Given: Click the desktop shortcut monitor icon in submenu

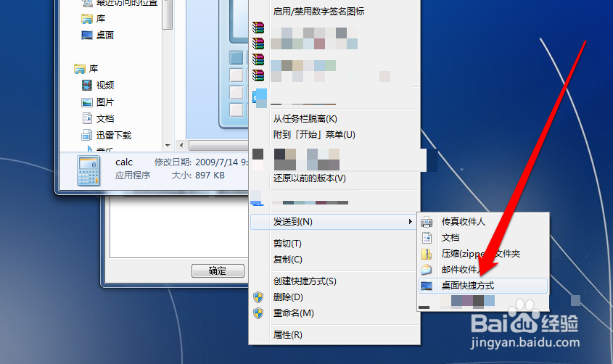Looking at the screenshot, I should (427, 286).
